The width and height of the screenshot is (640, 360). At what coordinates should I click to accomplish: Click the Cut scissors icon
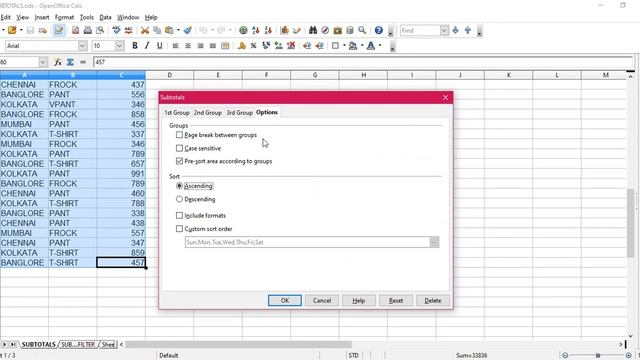coord(144,30)
